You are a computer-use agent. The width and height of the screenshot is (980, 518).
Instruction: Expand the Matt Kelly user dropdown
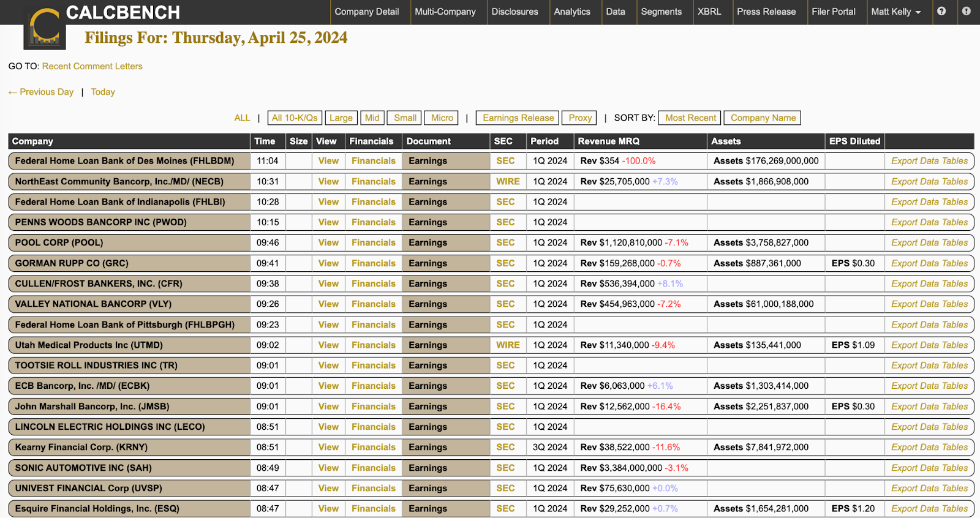pyautogui.click(x=896, y=12)
